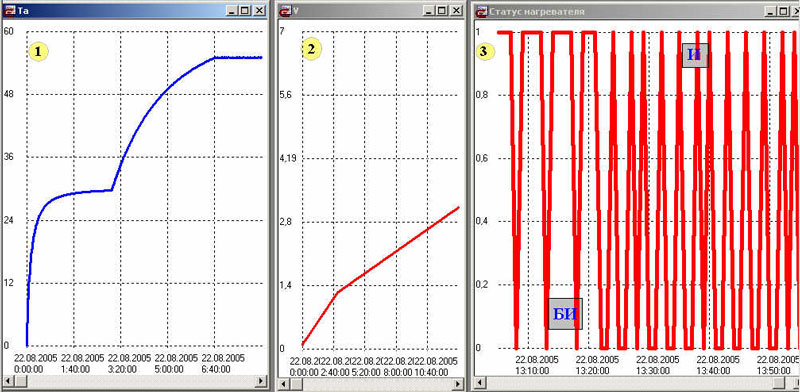Screen dimensions: 800x392
Task: Click the 3:20:00 time label in Ta chart
Action: 122,369
